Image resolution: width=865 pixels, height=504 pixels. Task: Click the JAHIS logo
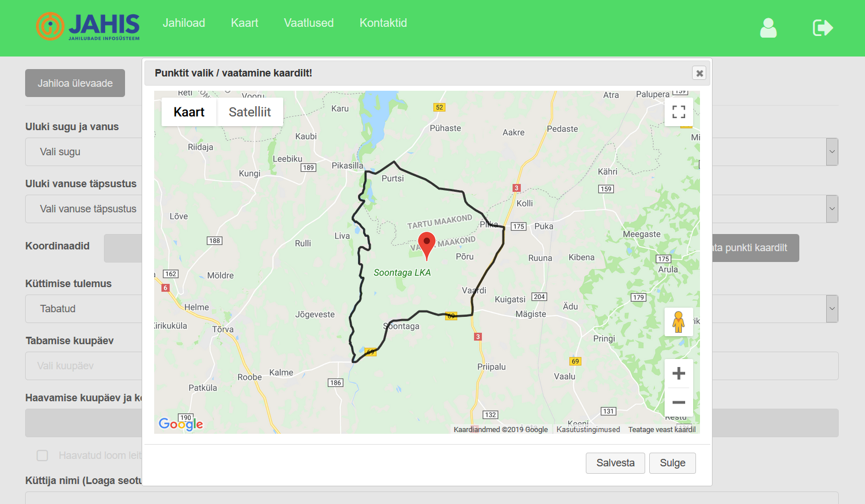[x=88, y=26]
